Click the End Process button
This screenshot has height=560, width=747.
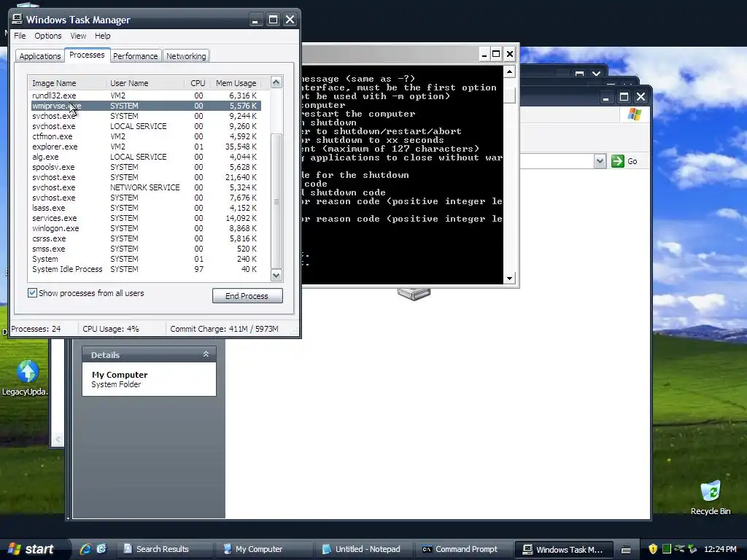coord(247,296)
